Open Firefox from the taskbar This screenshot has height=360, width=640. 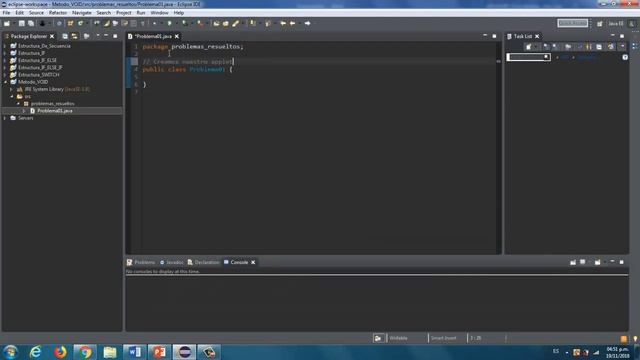point(60,352)
